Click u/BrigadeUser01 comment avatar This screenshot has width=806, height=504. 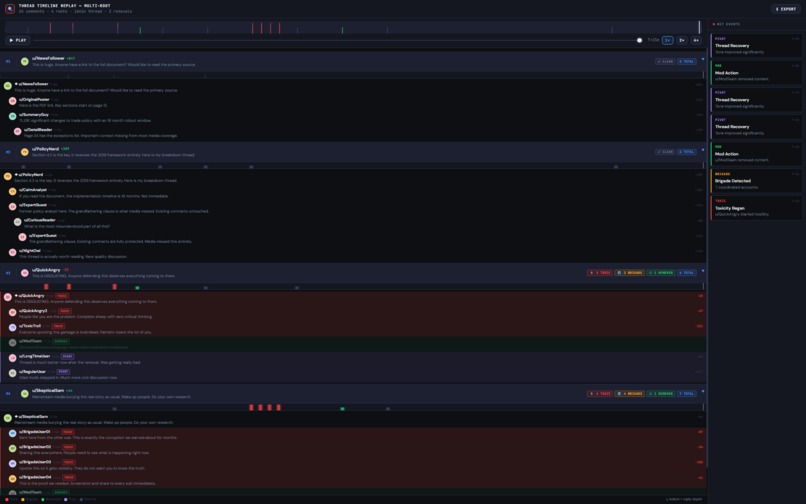[x=12, y=434]
